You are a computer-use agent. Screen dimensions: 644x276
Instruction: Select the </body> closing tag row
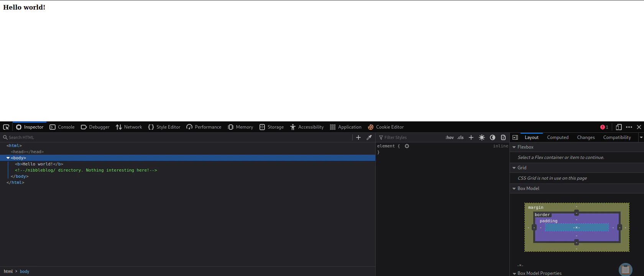coord(20,176)
